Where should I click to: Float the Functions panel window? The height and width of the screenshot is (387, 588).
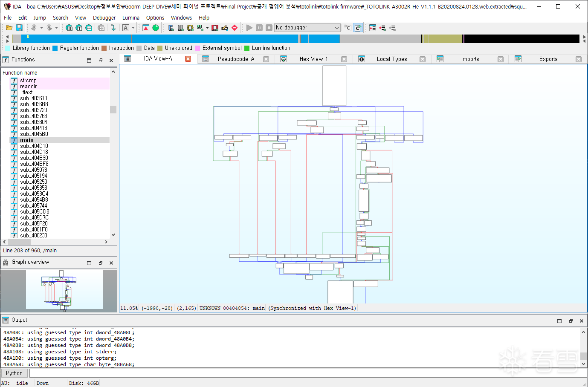tap(101, 60)
